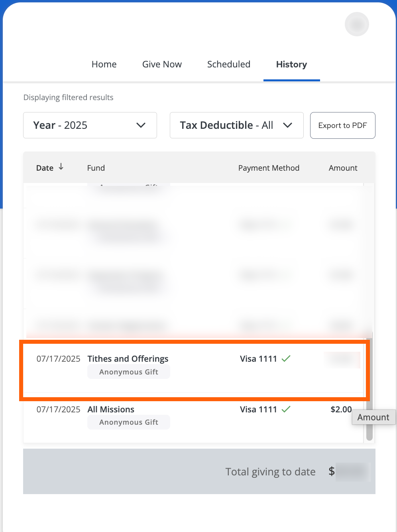Switch to the Give Now tab

[x=162, y=64]
